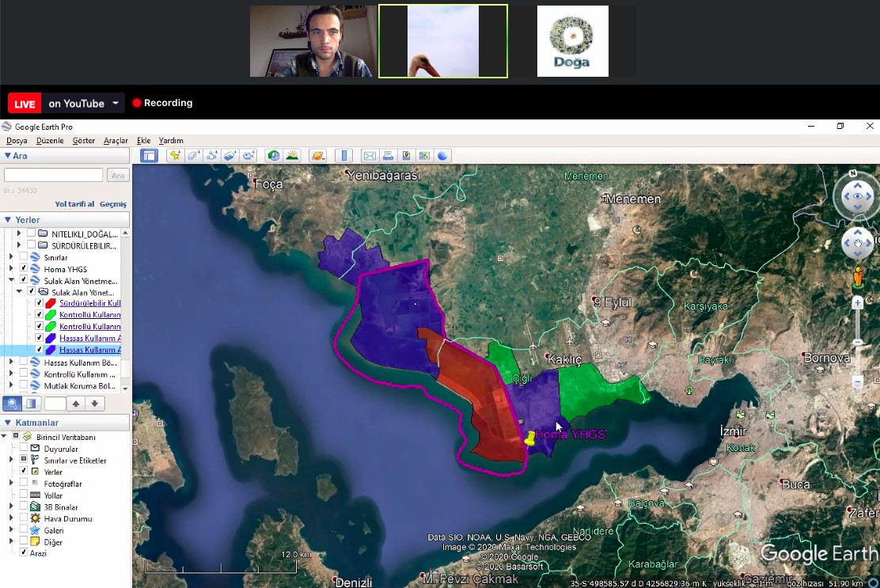Click the Street View pegman icon
The width and height of the screenshot is (880, 588).
(x=858, y=277)
